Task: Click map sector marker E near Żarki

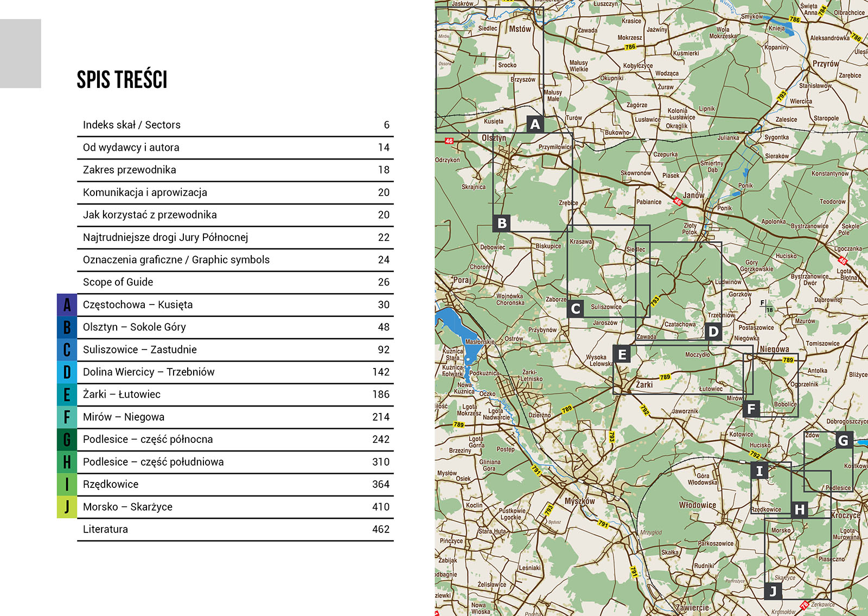Action: (x=622, y=354)
